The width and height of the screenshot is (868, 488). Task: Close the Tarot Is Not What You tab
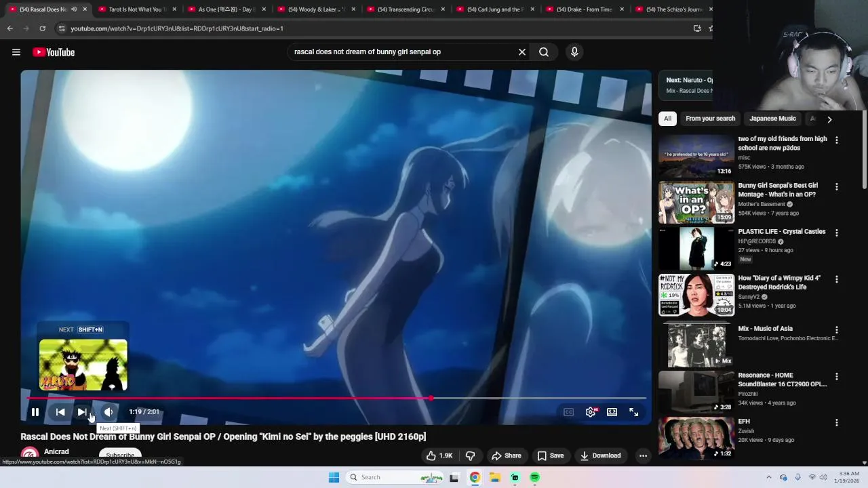pyautogui.click(x=174, y=9)
